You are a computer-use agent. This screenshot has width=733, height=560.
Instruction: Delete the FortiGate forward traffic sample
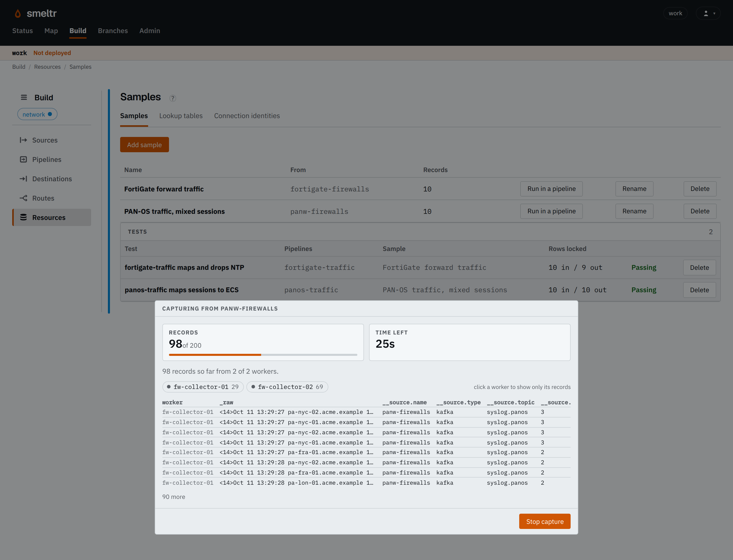700,189
